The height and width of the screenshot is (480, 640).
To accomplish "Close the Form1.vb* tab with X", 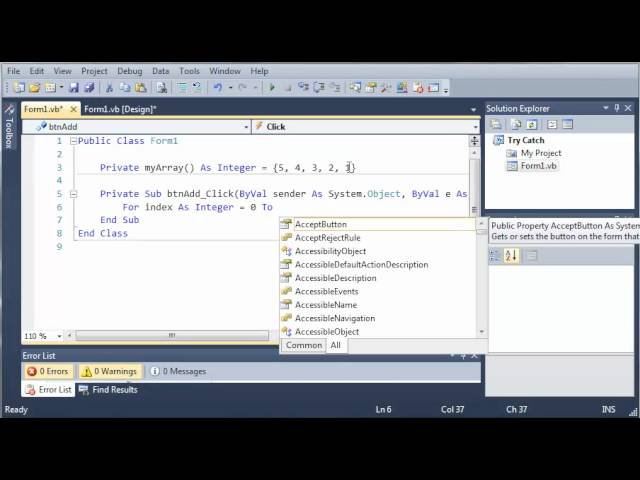I will pyautogui.click(x=71, y=109).
